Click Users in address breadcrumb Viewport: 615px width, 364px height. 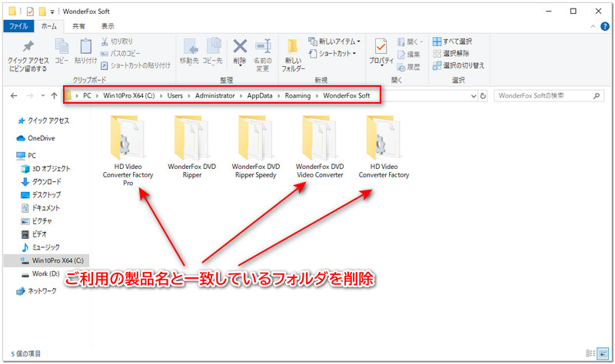tap(175, 95)
